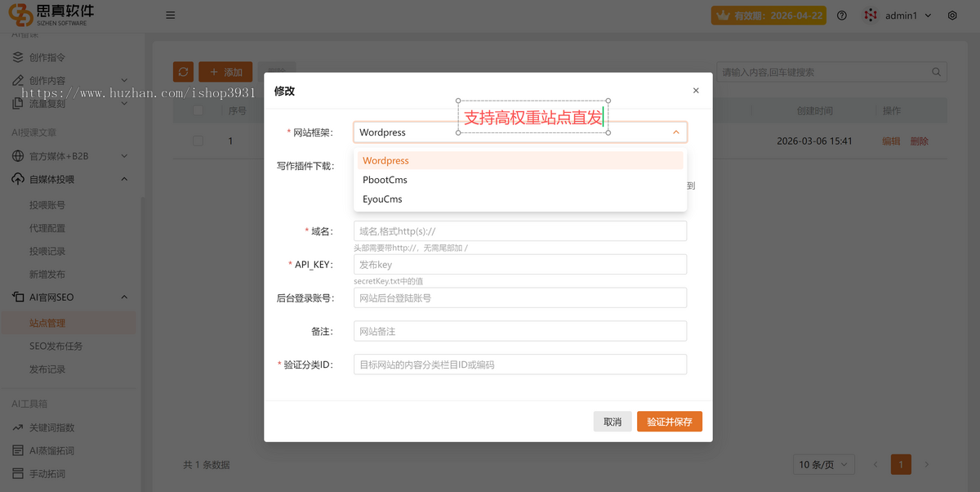Close the 修改 dialog with X
Viewport: 980px width, 492px height.
pyautogui.click(x=696, y=91)
